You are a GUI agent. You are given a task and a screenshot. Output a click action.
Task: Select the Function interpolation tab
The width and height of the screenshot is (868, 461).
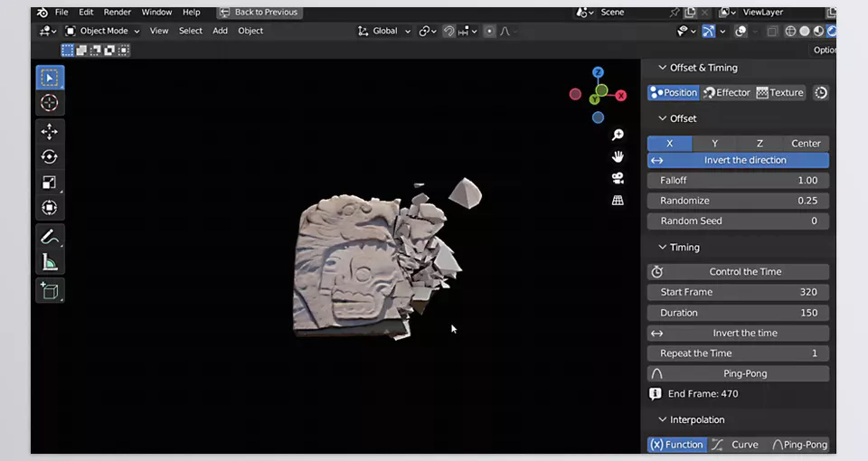coord(677,445)
